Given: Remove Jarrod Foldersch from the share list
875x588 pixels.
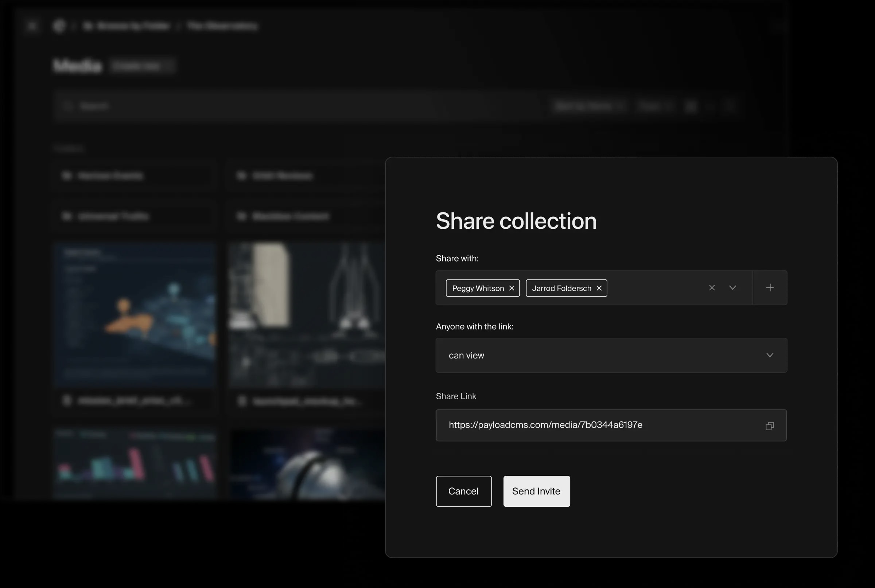Looking at the screenshot, I should coord(599,288).
